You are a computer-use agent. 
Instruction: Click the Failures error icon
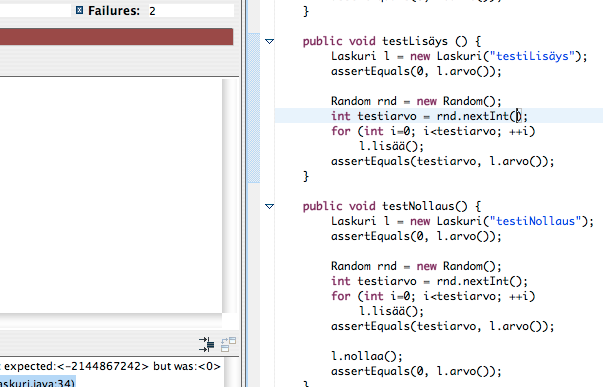[x=79, y=10]
